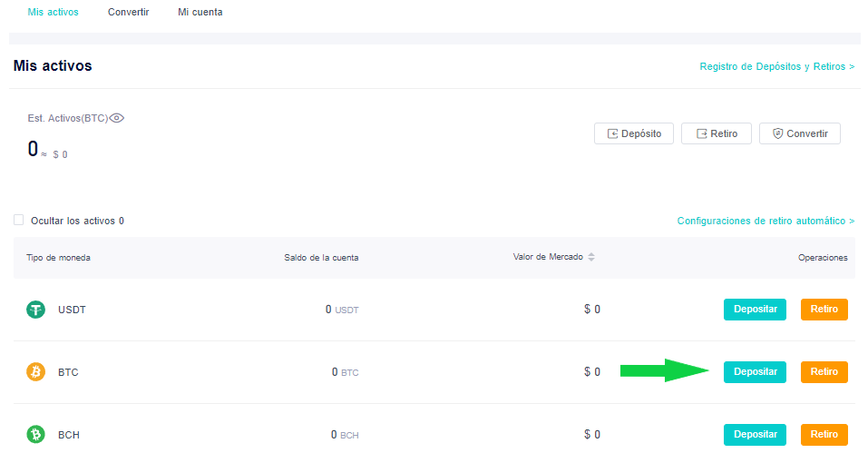Check the Ocultar los activos 0 checkbox
Screen dimensions: 868x463
[19, 220]
